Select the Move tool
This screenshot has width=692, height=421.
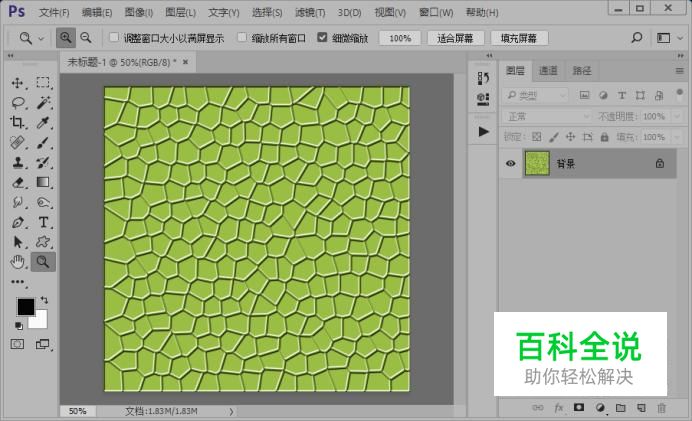[x=18, y=83]
